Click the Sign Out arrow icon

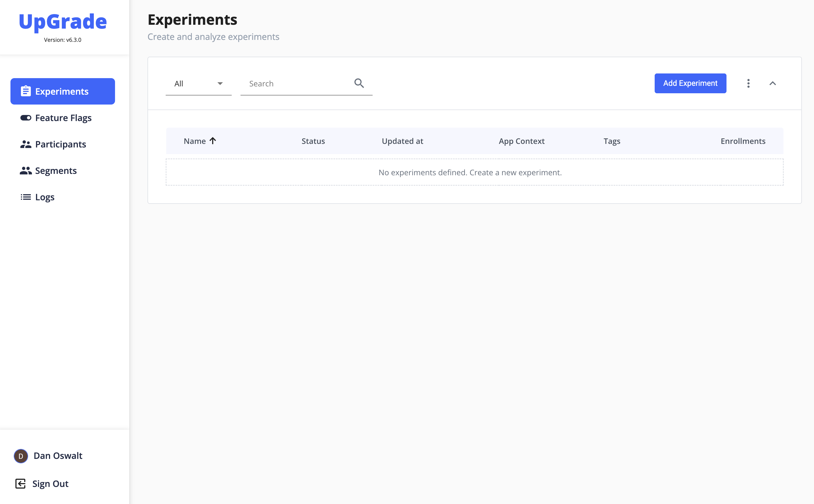20,483
